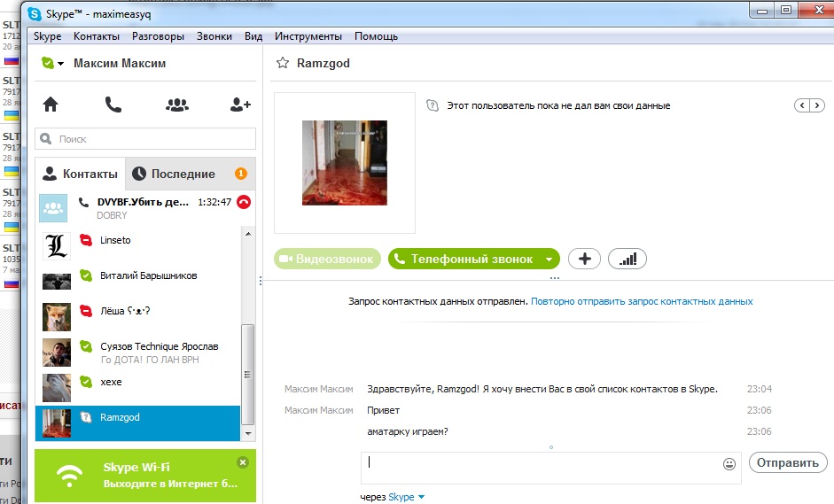Switch to the Контакты tab
This screenshot has height=504, width=834.
81,174
